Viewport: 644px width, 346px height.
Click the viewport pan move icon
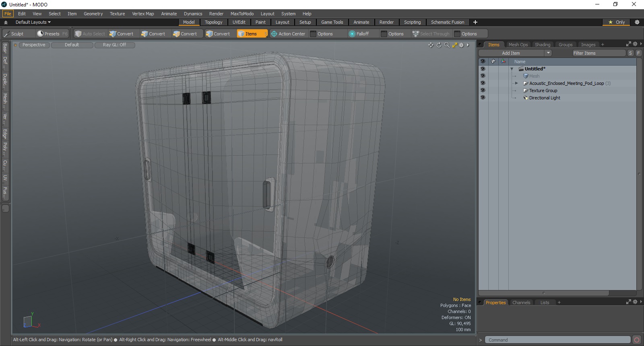[x=431, y=45]
